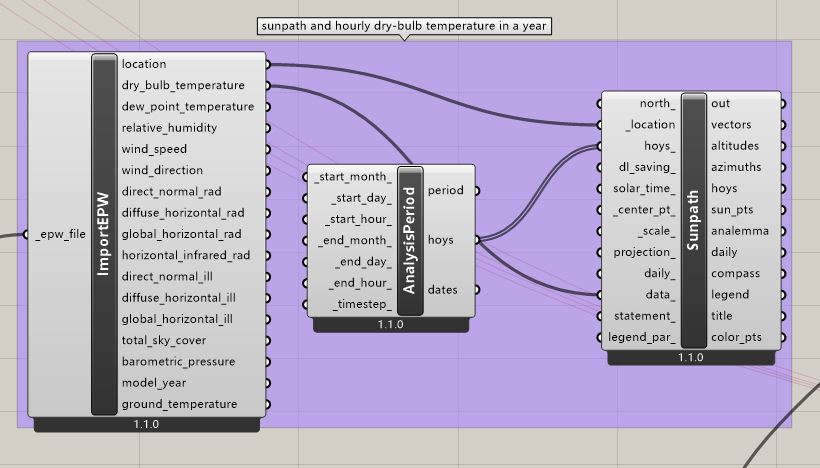Image resolution: width=820 pixels, height=468 pixels.
Task: Click _end_day_ input
Action: (x=363, y=262)
